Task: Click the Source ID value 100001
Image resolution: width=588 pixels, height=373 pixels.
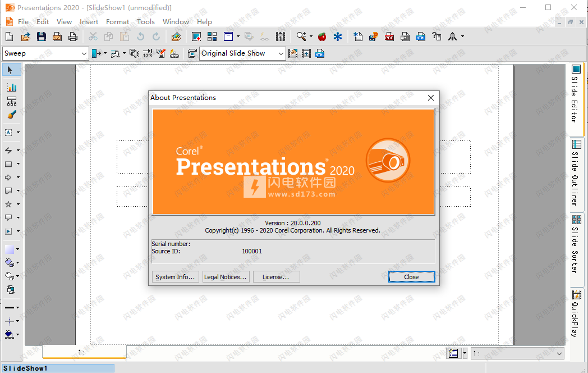Action: (252, 251)
